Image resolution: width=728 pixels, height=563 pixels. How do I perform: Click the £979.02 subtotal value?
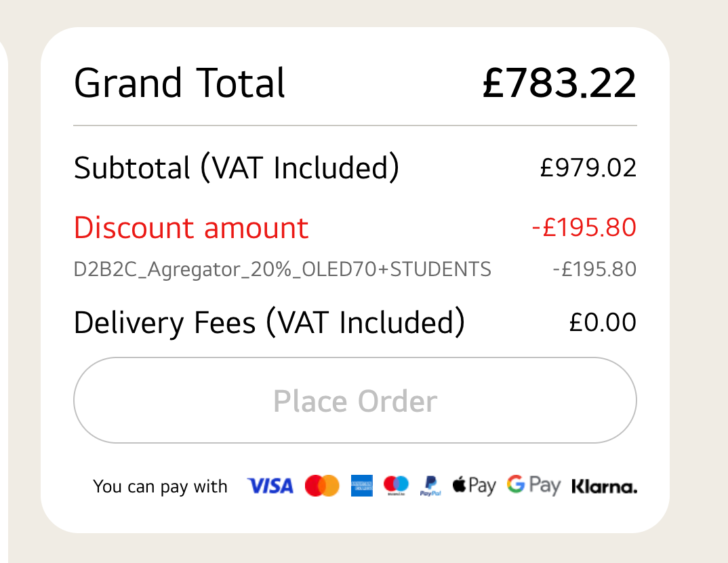click(588, 168)
